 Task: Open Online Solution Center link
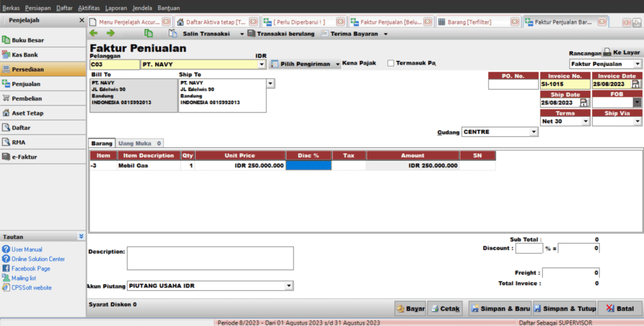click(x=38, y=259)
